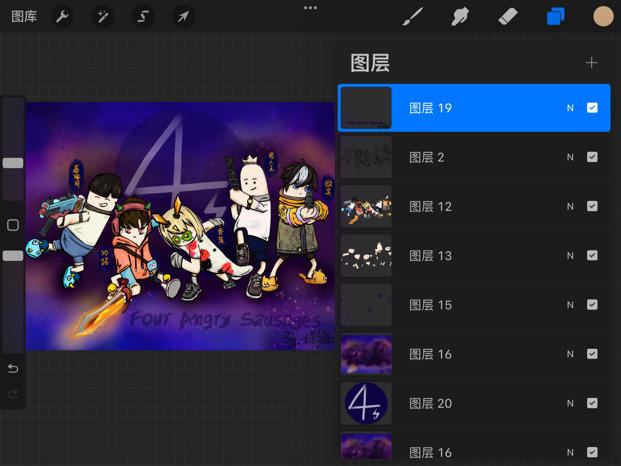Click the brush size slider handle

click(x=13, y=163)
